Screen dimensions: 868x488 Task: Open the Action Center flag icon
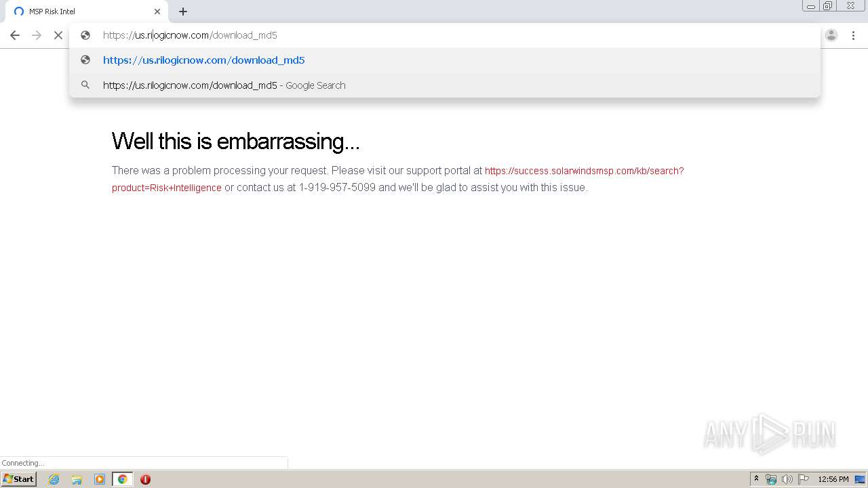click(x=804, y=479)
